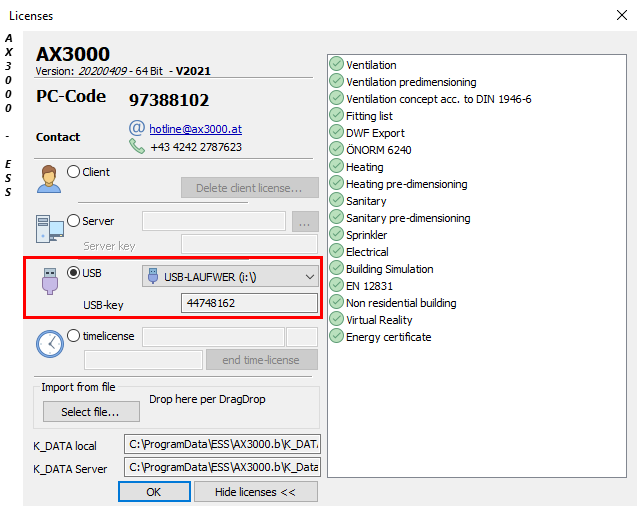Click the K_DATA local path field
638x507 pixels.
[222, 444]
